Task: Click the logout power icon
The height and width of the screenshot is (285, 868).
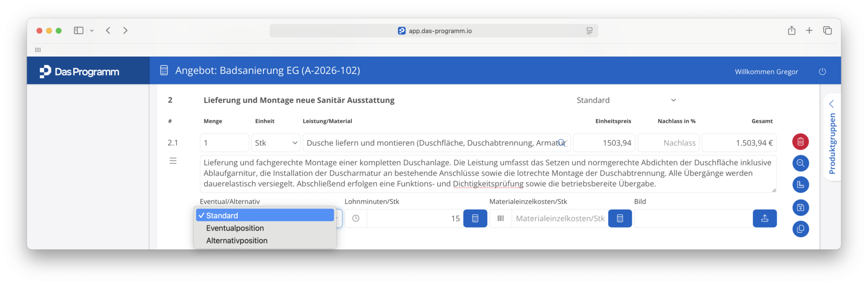Action: point(822,71)
